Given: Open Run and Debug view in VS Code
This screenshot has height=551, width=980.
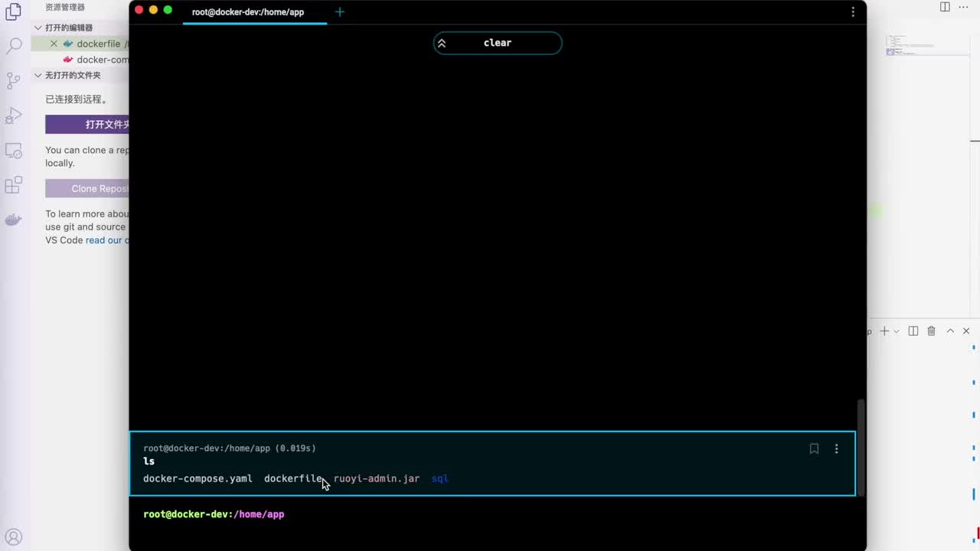Looking at the screenshot, I should pyautogui.click(x=14, y=116).
